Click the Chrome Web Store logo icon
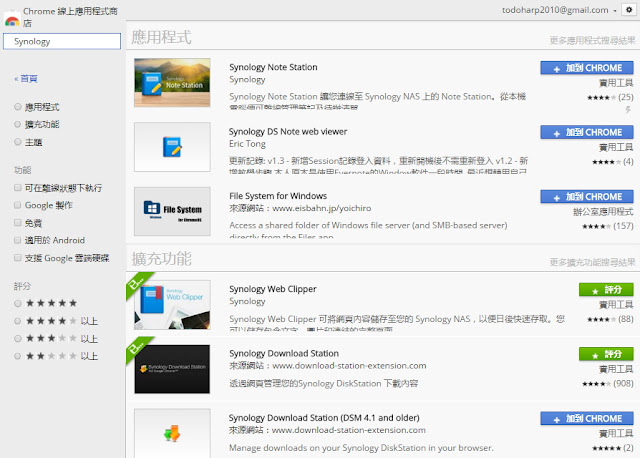This screenshot has width=640, height=458. 12,20
